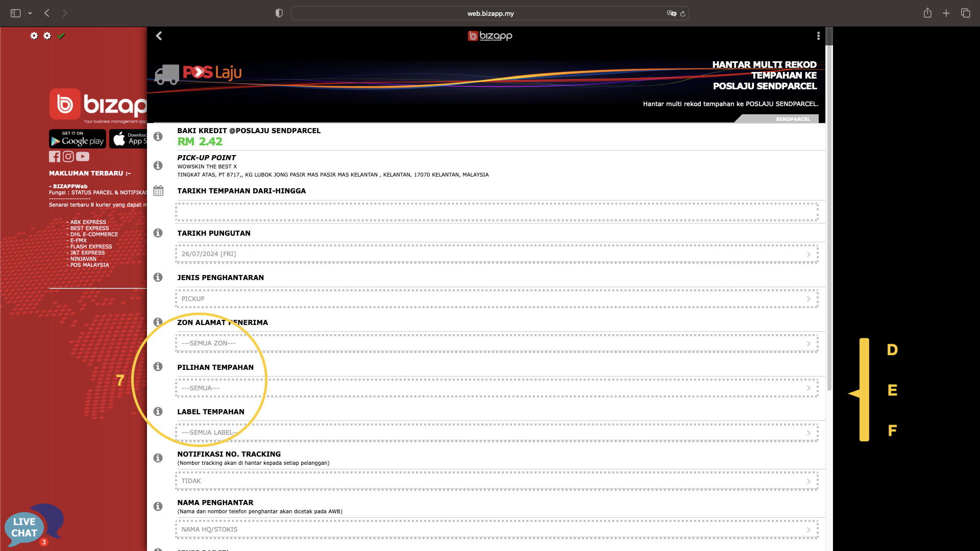
Task: Open the Facebook icon in sidebar
Action: coord(55,157)
